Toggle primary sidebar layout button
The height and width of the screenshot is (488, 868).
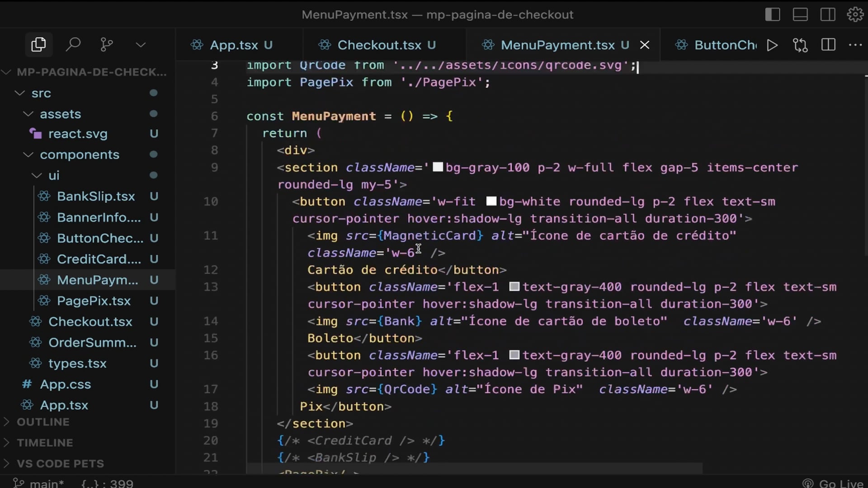pyautogui.click(x=773, y=14)
